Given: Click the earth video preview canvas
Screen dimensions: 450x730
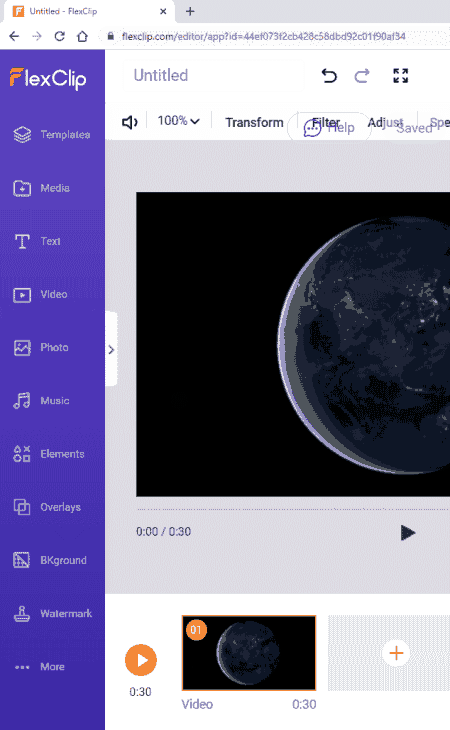Looking at the screenshot, I should click(293, 345).
